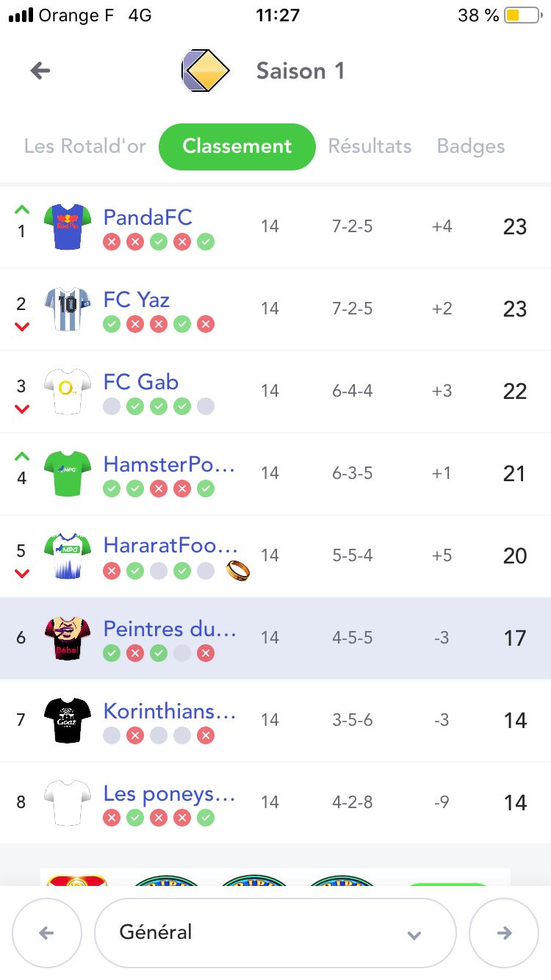This screenshot has width=551, height=980.
Task: Tap the green HamsterPo jersey icon
Action: (66, 473)
